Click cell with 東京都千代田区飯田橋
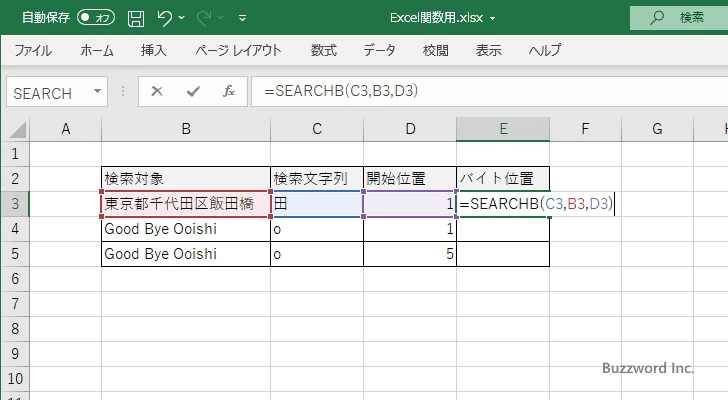Viewport: 728px width, 400px height. pyautogui.click(x=186, y=204)
